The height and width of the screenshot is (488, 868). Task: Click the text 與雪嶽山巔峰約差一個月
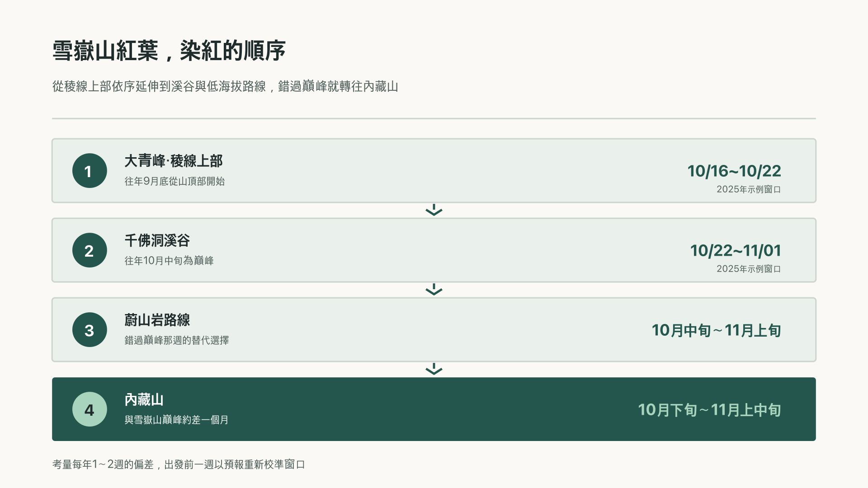176,420
